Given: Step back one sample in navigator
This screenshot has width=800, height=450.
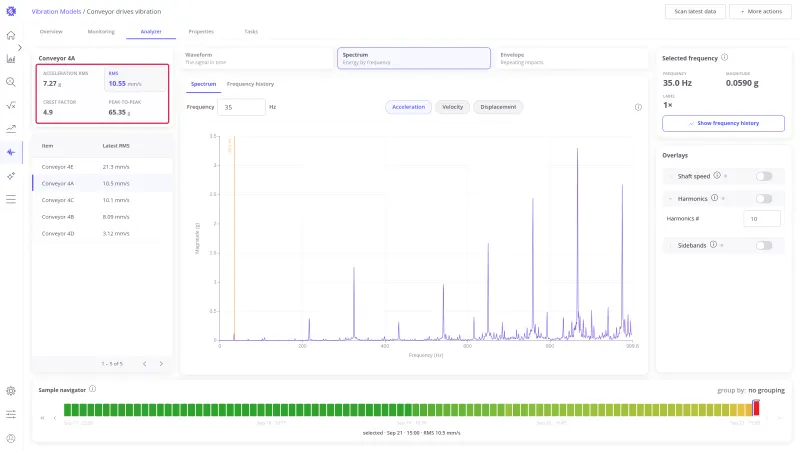Looking at the screenshot, I should 55,418.
